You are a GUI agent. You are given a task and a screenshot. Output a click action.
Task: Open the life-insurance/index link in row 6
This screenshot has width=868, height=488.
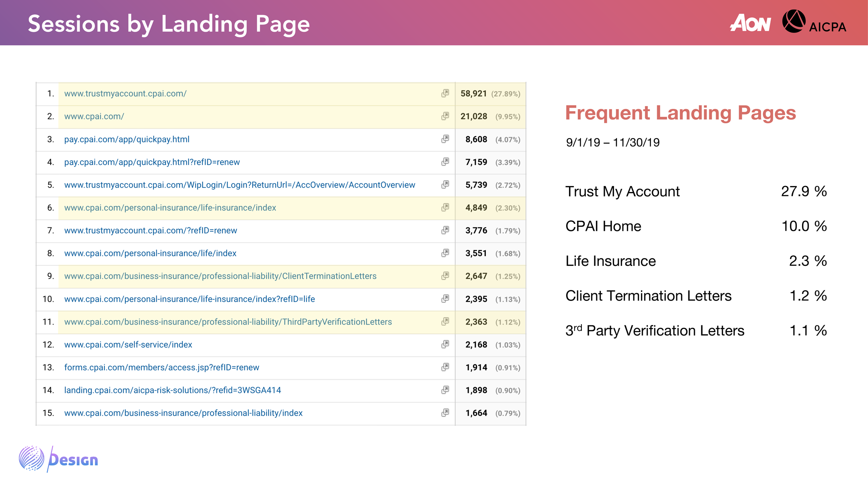(170, 208)
